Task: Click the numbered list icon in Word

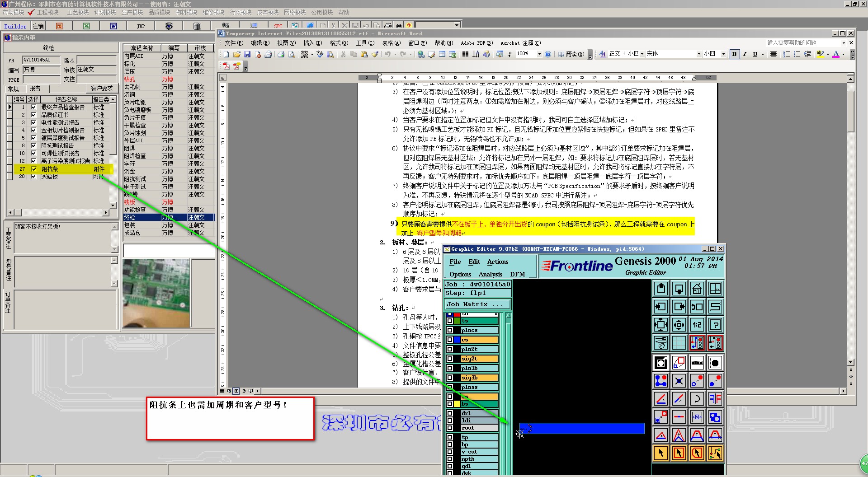Action: (x=786, y=54)
